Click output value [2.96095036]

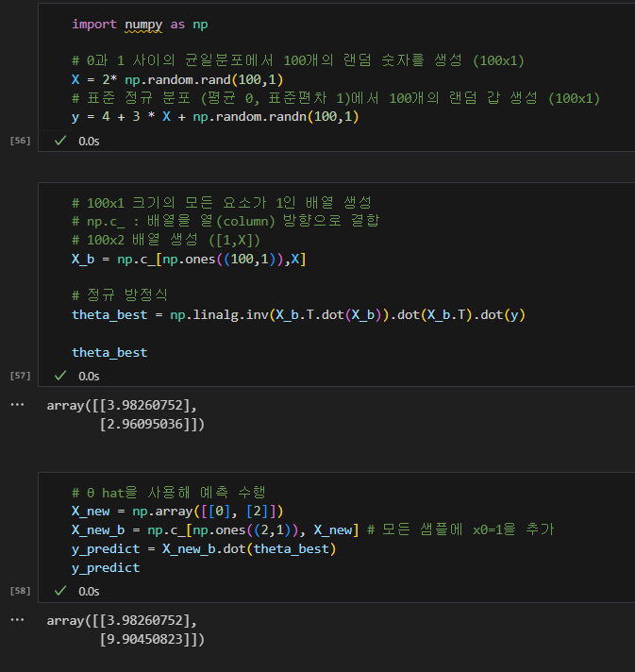(x=144, y=425)
